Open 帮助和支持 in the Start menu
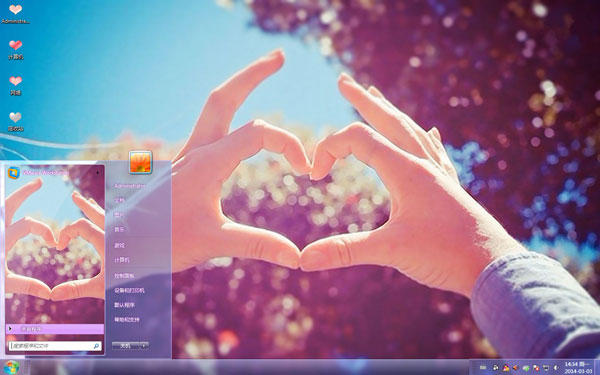The image size is (600, 375). (x=127, y=320)
